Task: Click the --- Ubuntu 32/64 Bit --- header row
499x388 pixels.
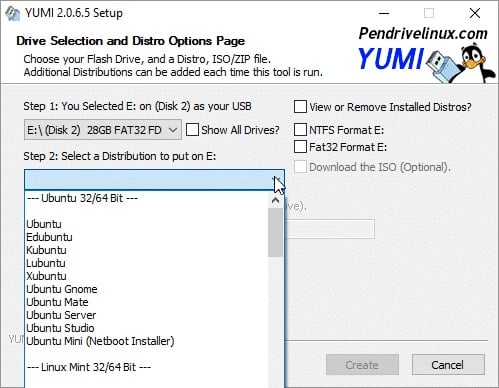Action: pyautogui.click(x=147, y=198)
